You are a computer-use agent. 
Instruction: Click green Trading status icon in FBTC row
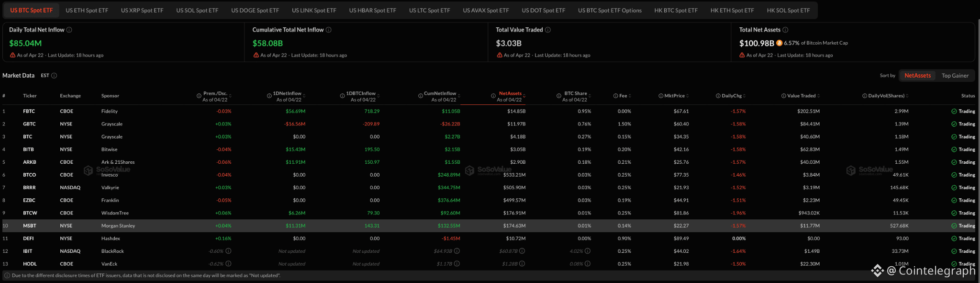[954, 112]
